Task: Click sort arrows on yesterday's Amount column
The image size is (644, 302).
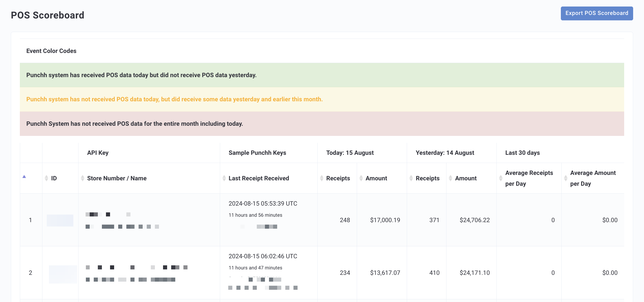Action: tap(451, 178)
